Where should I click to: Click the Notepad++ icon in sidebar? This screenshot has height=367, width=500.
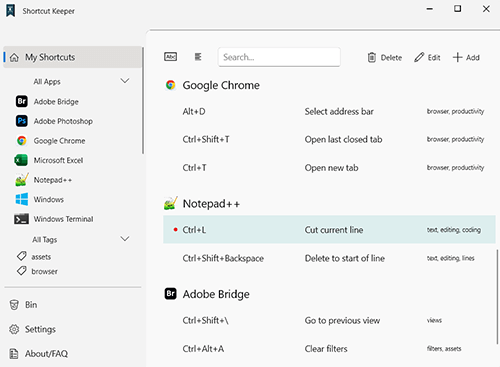coord(22,180)
